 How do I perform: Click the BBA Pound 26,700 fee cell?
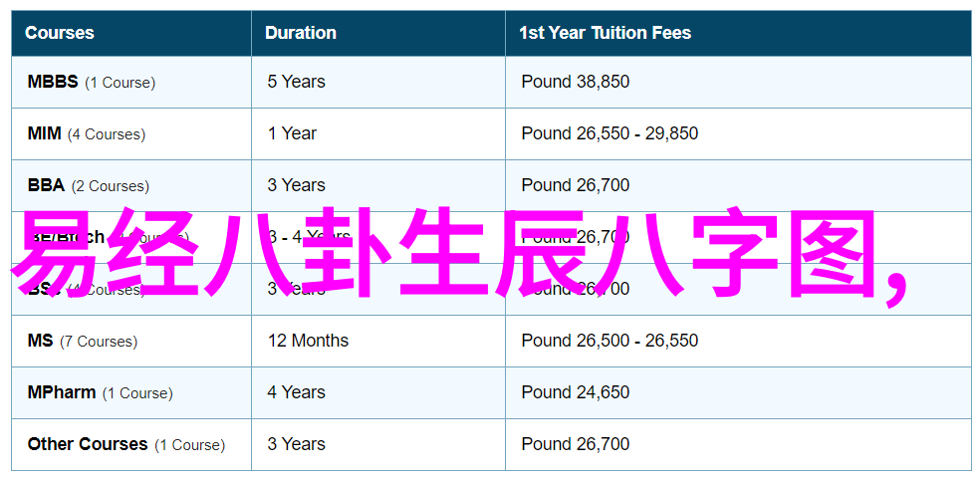tap(576, 185)
